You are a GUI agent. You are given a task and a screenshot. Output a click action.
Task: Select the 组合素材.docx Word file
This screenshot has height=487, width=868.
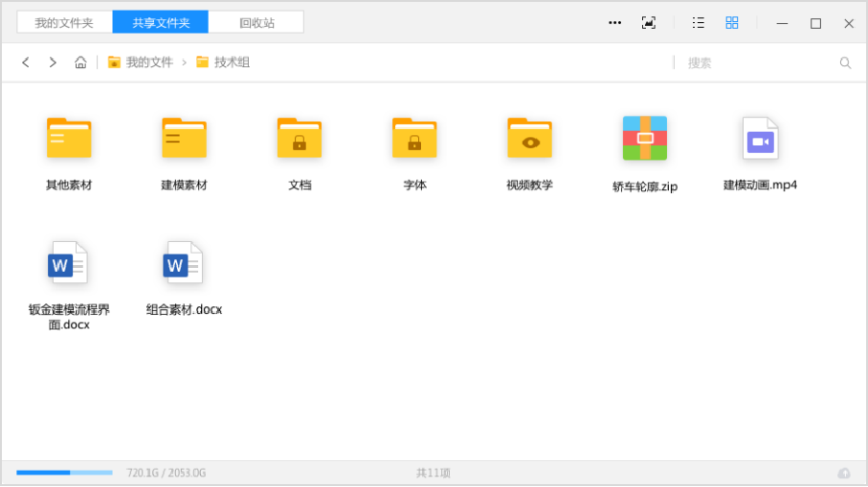[184, 263]
